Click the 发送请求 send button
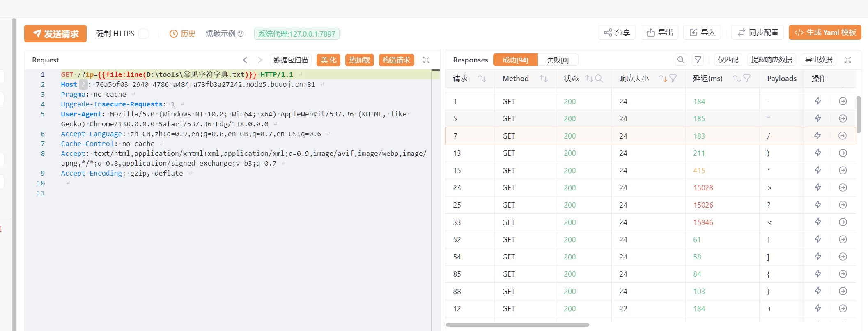Screen dimensions: 868x331 (x=55, y=34)
